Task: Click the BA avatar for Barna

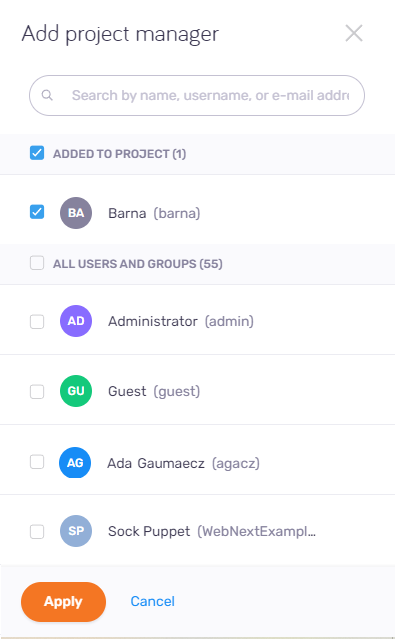Action: (x=76, y=213)
